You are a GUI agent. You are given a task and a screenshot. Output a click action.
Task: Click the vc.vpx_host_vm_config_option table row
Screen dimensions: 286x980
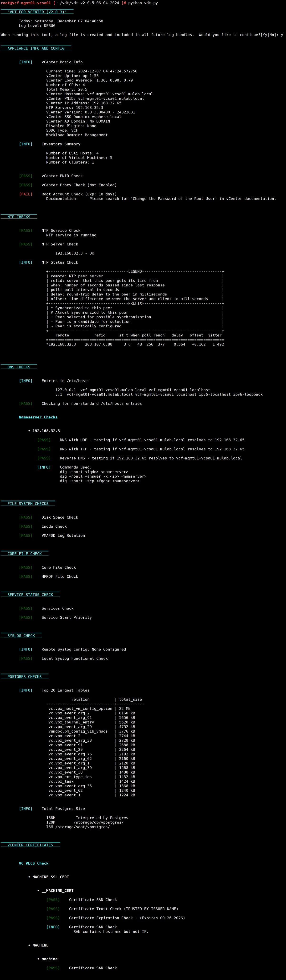(x=80, y=708)
